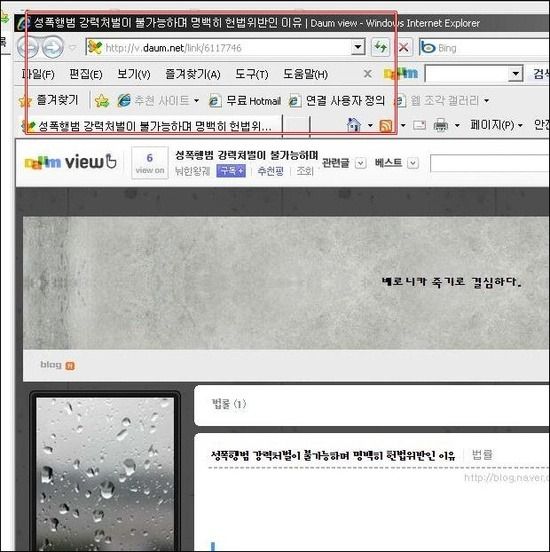Open the 페이지(P) command bar menu

496,125
